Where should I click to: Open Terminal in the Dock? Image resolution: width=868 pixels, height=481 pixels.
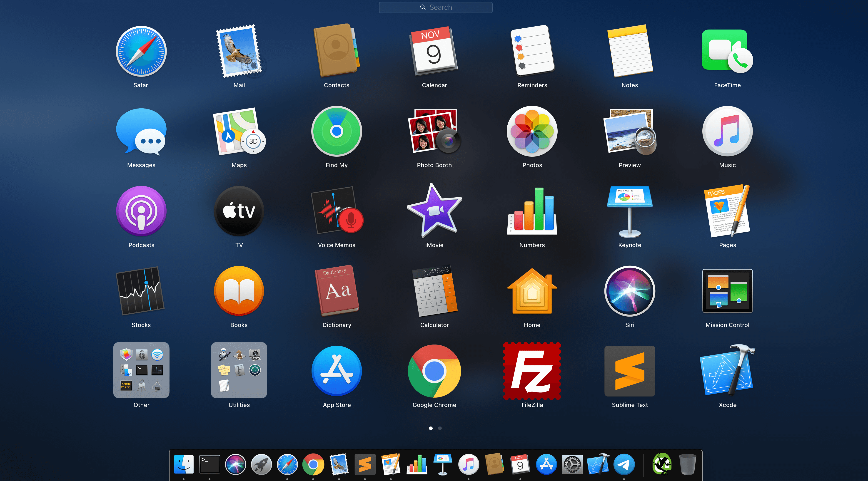(210, 464)
